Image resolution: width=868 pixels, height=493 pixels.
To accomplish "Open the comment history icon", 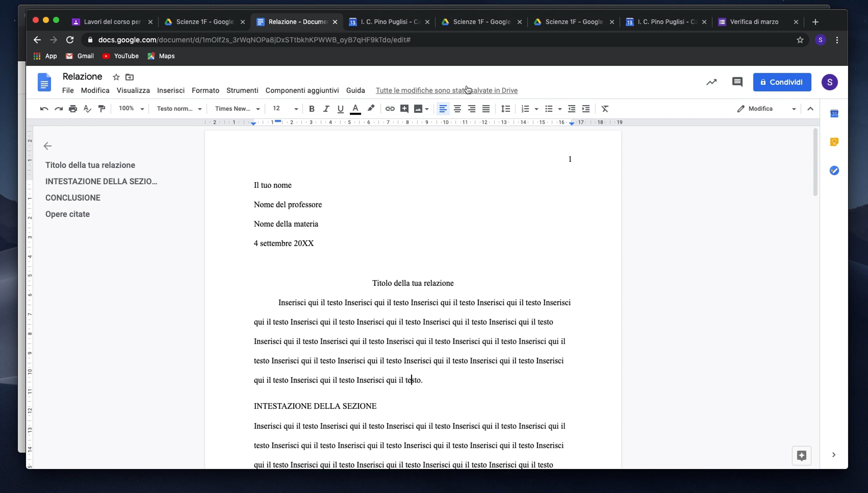I will click(x=737, y=82).
